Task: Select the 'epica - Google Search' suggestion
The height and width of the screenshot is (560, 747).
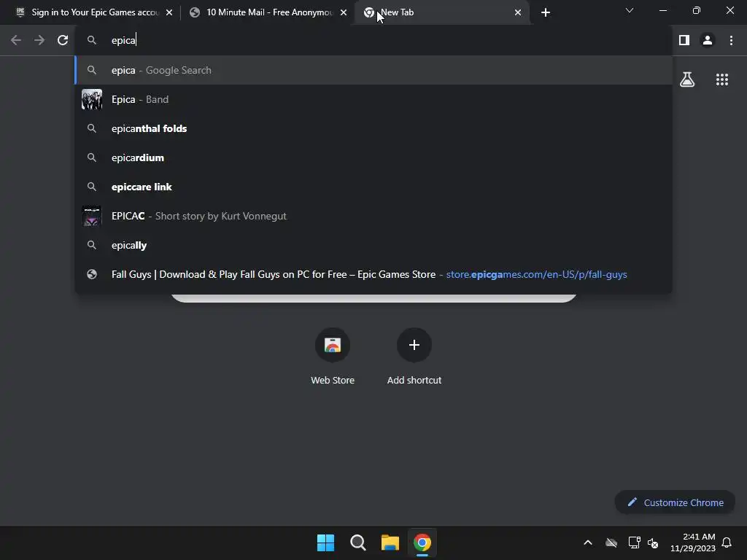Action: [x=373, y=70]
